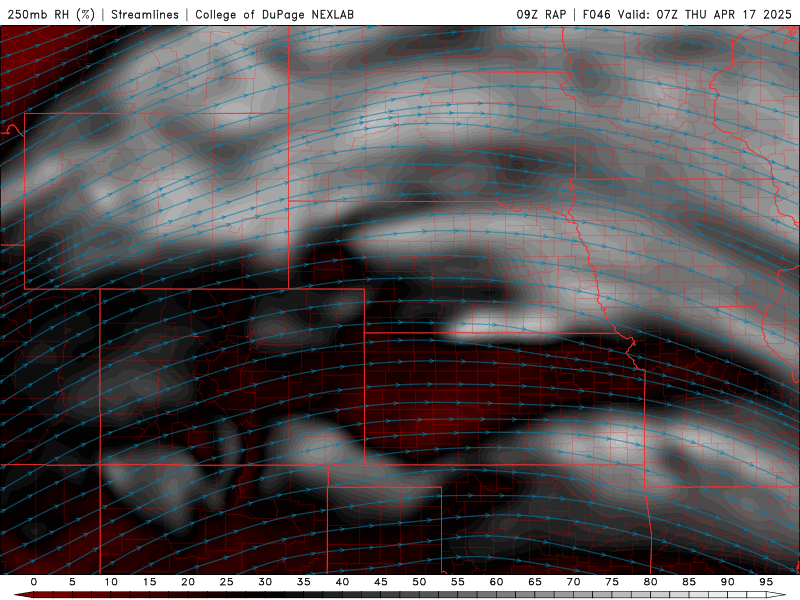Click "College of DuPage NEXLAB" header text

[x=274, y=14]
